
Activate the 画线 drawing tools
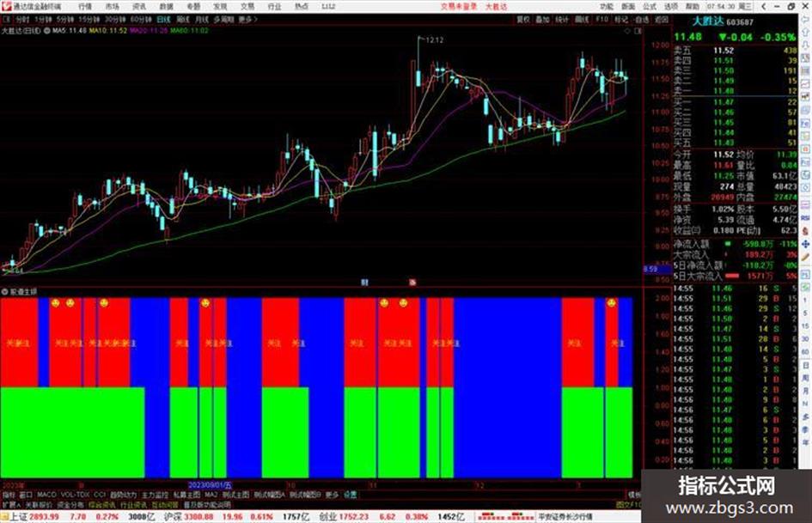coord(582,19)
